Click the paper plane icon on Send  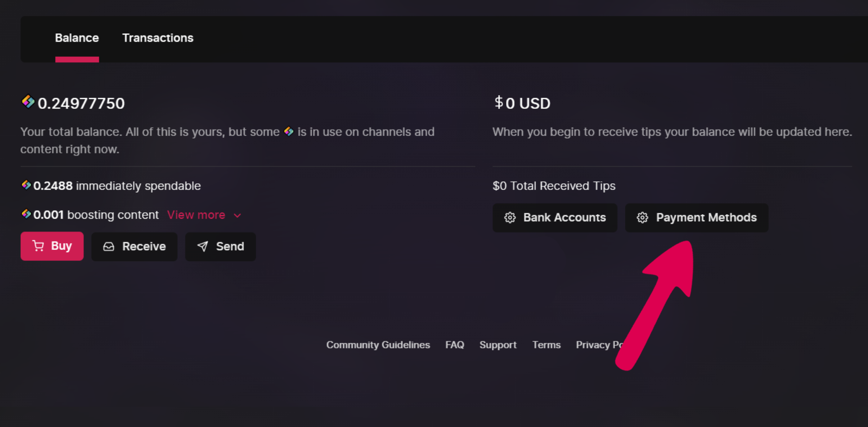tap(202, 247)
